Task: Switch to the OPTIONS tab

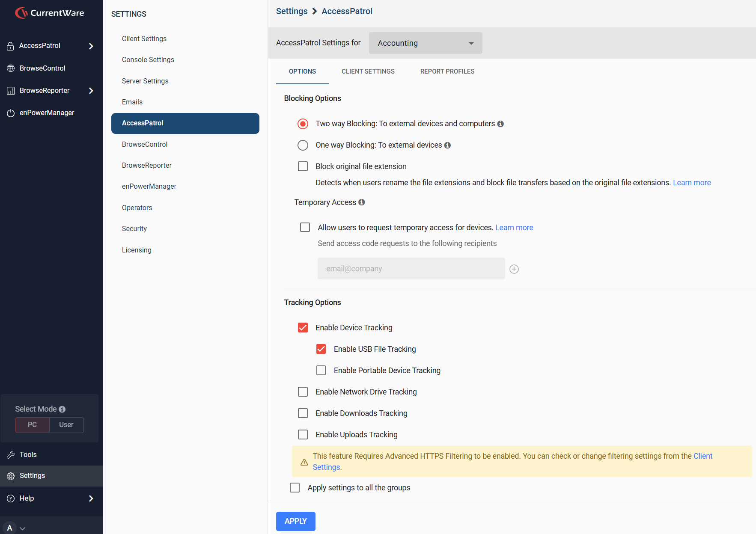Action: point(302,71)
